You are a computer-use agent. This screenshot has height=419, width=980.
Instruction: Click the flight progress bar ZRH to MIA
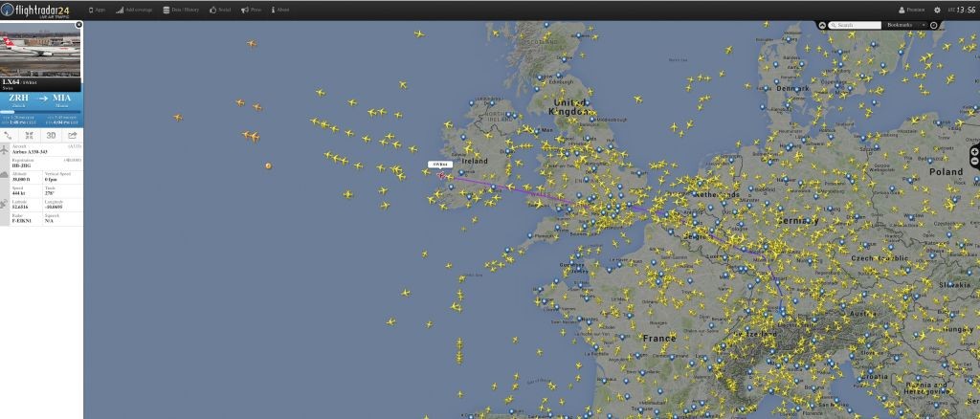click(41, 112)
